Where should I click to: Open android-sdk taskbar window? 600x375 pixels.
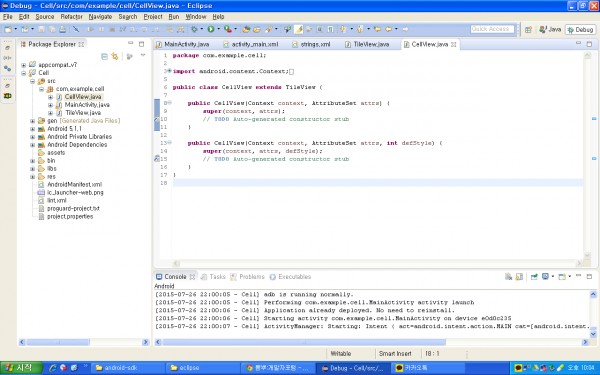(127, 368)
